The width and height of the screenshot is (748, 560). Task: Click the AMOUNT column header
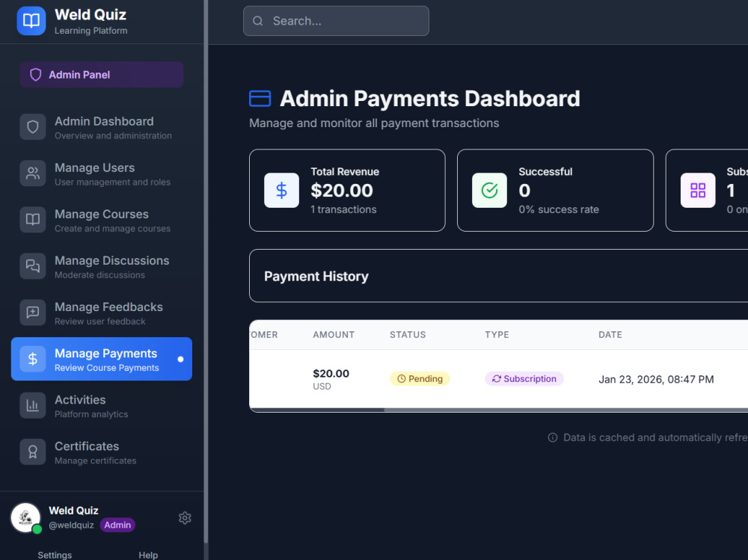[334, 335]
